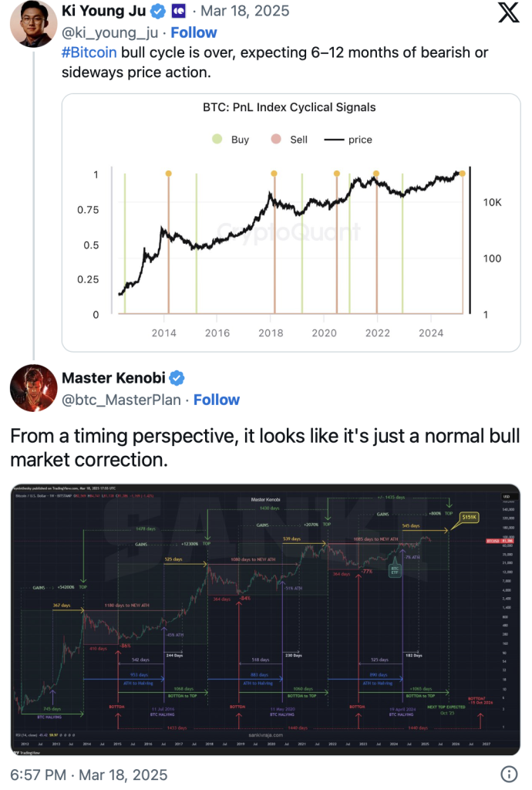
Task: Open Master Kenobi's profile avatar
Action: point(33,388)
